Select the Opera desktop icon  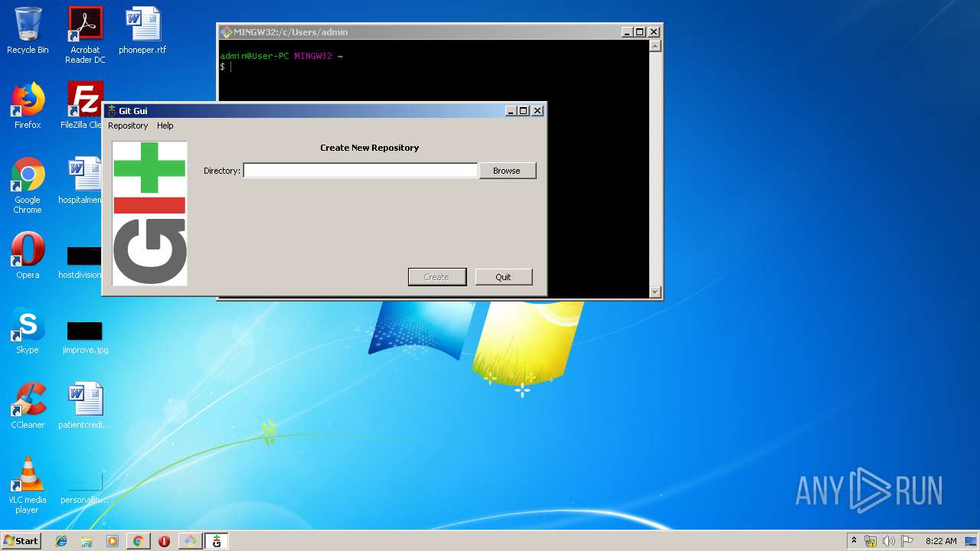(28, 256)
